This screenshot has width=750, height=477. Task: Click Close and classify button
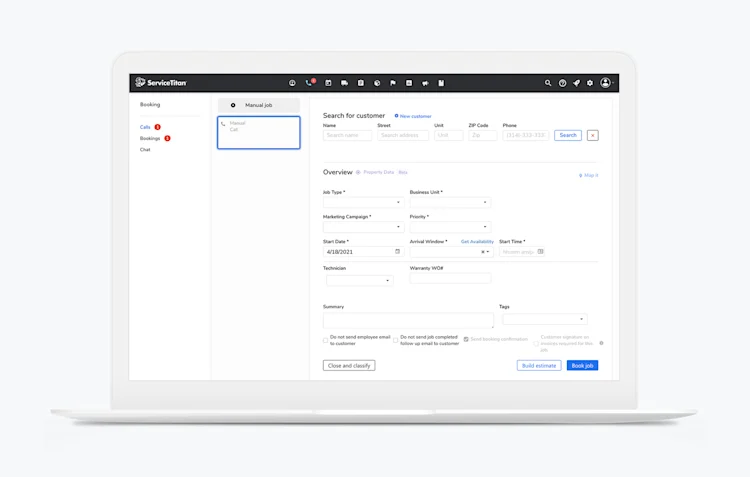point(349,366)
